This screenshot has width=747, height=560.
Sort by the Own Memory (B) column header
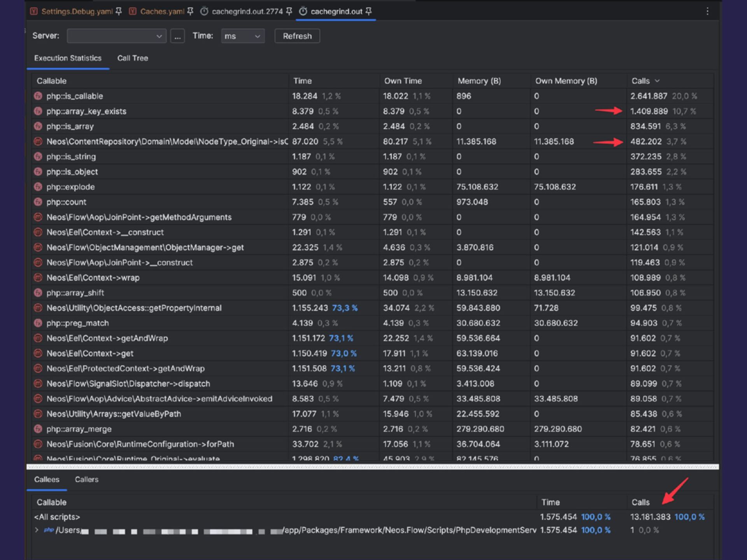point(566,81)
